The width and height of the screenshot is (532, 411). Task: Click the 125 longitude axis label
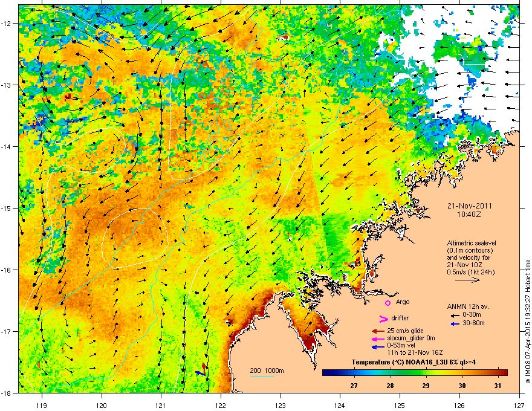pyautogui.click(x=400, y=405)
